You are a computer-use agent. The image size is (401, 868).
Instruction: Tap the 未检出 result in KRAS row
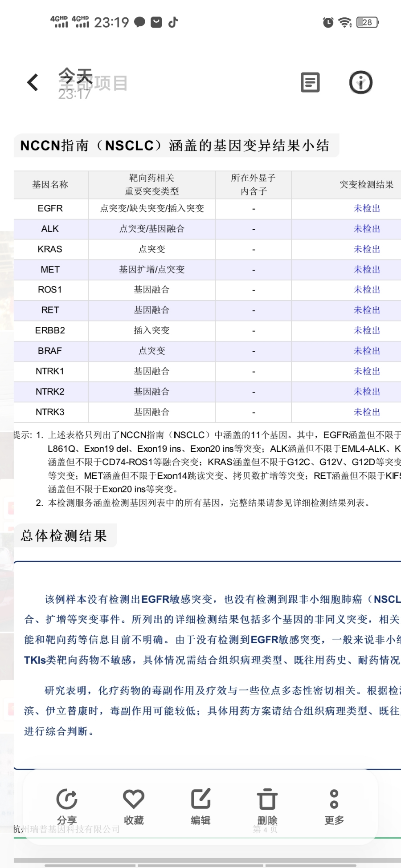[x=367, y=249]
